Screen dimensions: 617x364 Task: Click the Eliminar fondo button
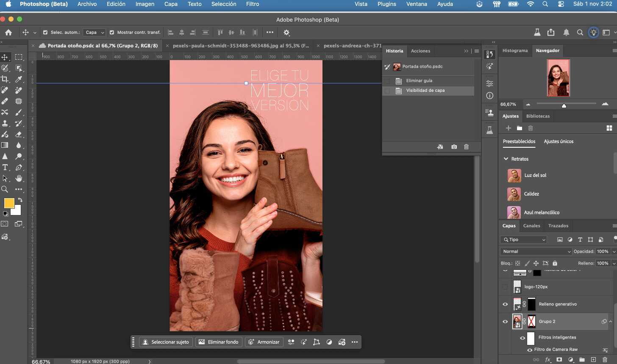tap(219, 342)
